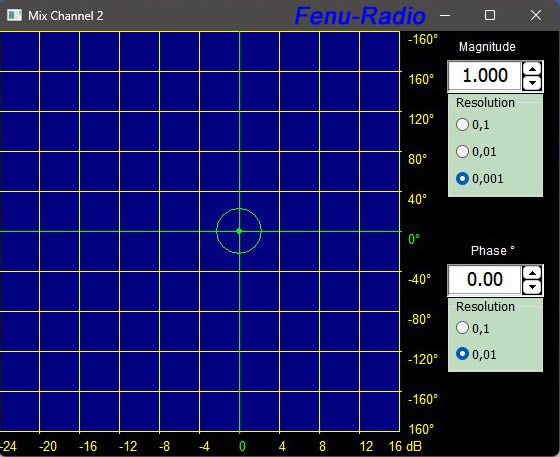560x457 pixels.
Task: Increase Phase with the up spinner arrow
Action: 532,273
